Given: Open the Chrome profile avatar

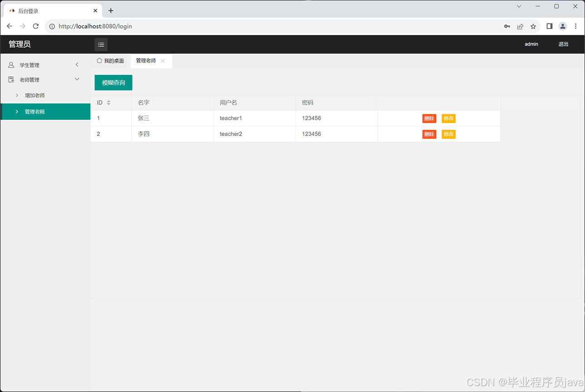Looking at the screenshot, I should pos(563,26).
